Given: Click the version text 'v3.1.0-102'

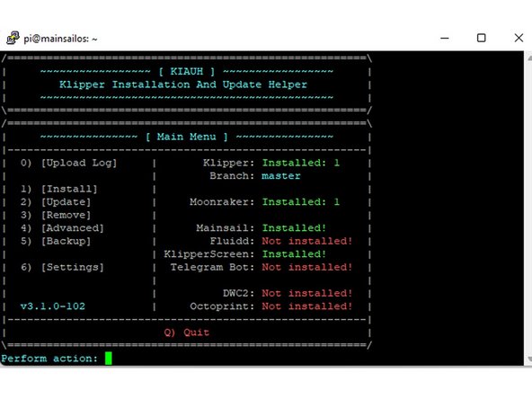Looking at the screenshot, I should [x=53, y=306].
